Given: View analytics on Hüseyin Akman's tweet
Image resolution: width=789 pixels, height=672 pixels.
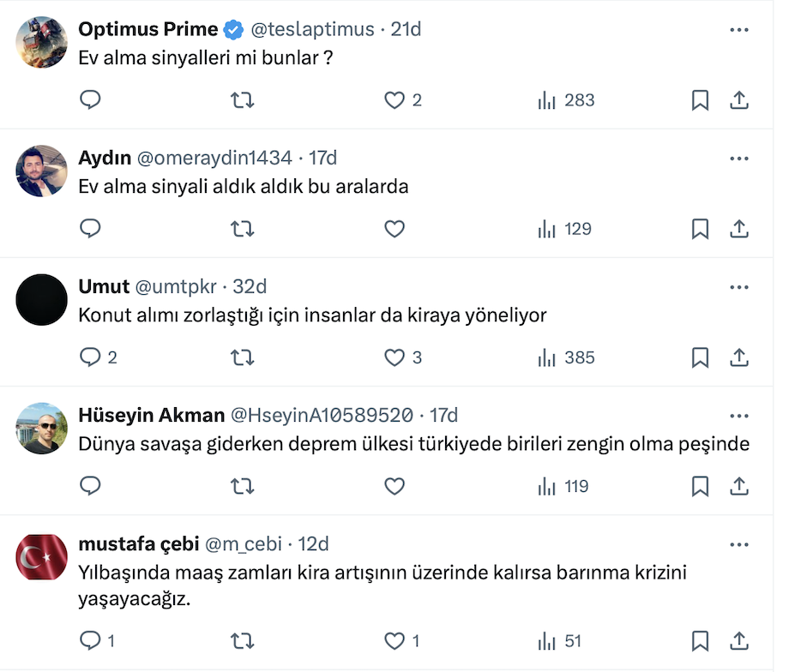Looking at the screenshot, I should click(563, 486).
